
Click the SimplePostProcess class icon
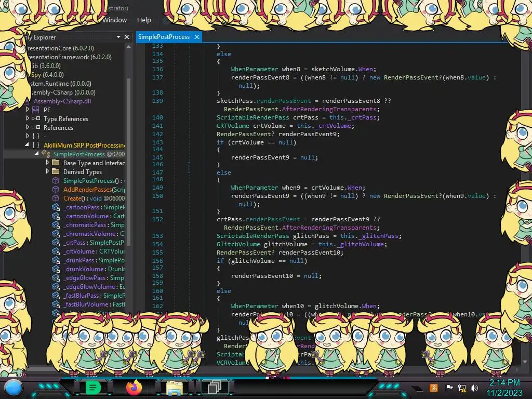[46, 154]
